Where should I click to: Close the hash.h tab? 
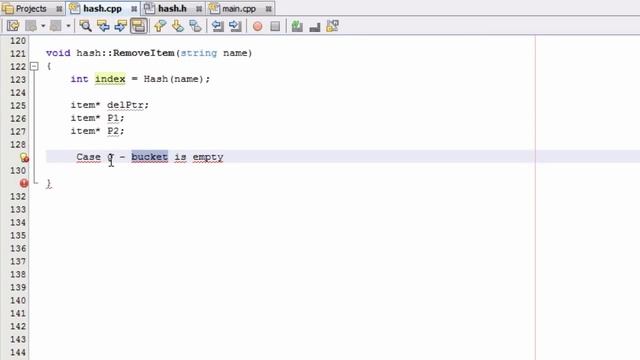pyautogui.click(x=199, y=9)
